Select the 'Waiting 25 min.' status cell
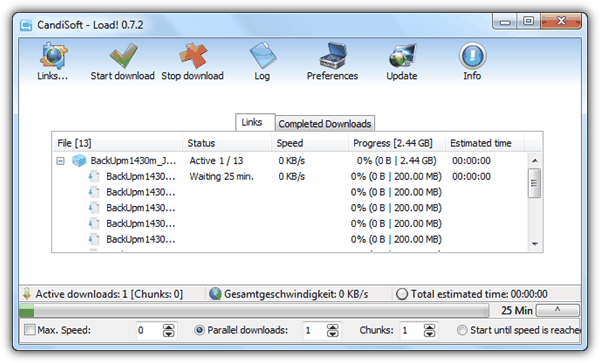 222,176
